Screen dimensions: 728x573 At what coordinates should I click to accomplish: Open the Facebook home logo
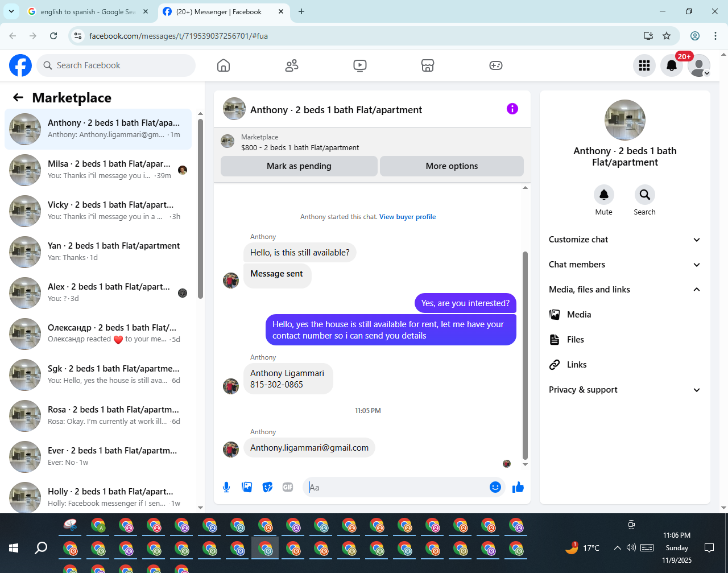[20, 65]
